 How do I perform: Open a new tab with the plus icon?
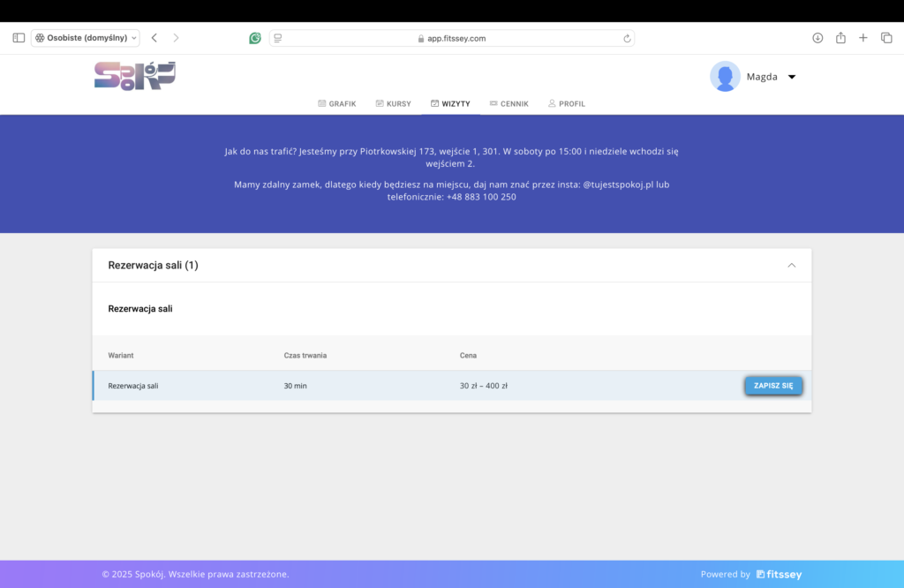[863, 38]
